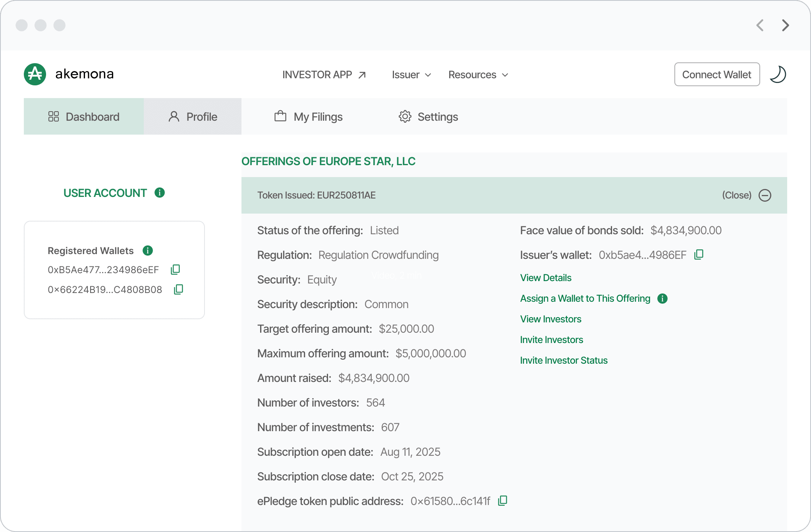
Task: Copy the first registered wallet address
Action: point(175,270)
